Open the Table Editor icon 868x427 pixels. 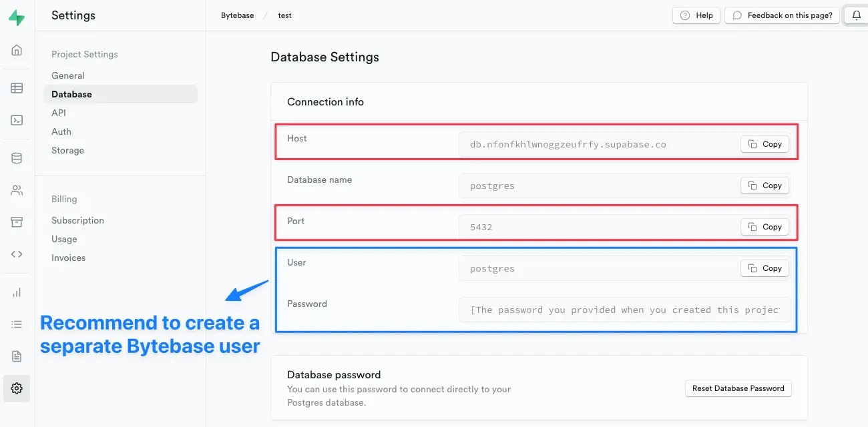(16, 87)
